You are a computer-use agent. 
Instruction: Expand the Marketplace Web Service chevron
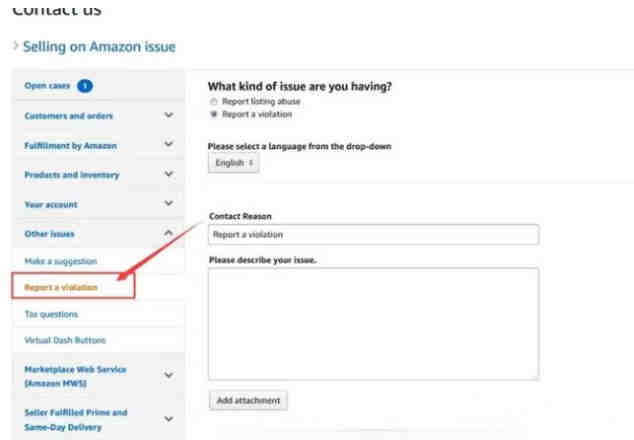(169, 375)
